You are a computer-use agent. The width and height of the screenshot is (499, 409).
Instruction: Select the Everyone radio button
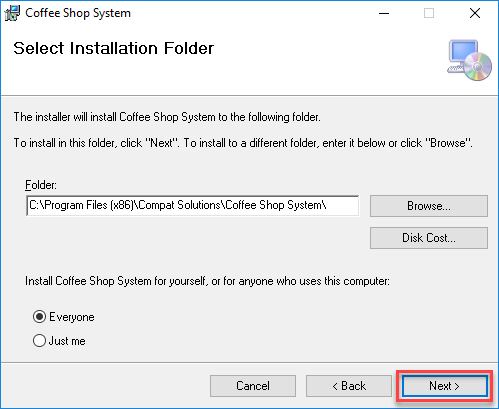tap(39, 317)
